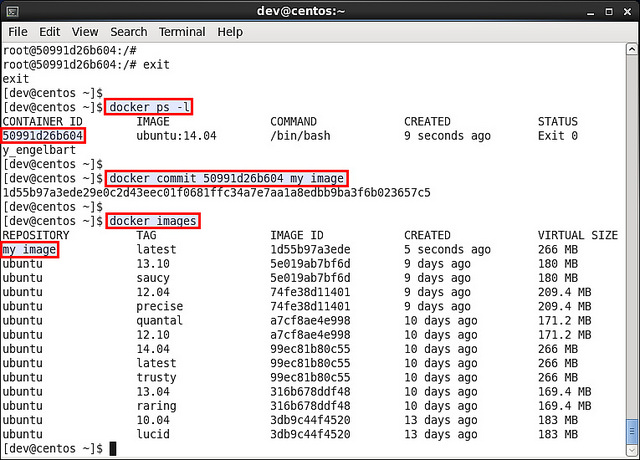Close the dev@centos terminal window
The height and width of the screenshot is (460, 640).
(627, 12)
